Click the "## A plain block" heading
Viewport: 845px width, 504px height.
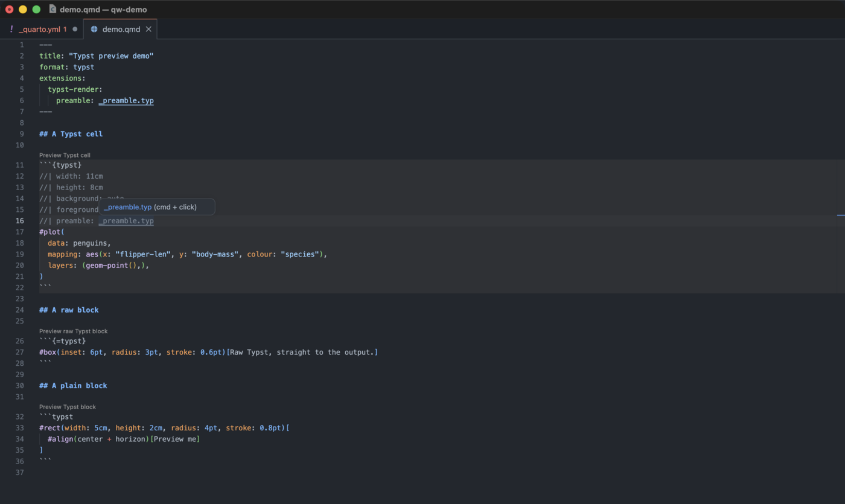[x=73, y=386]
